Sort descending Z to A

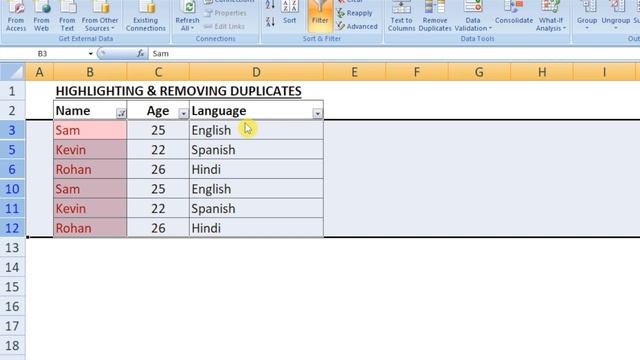point(270,21)
